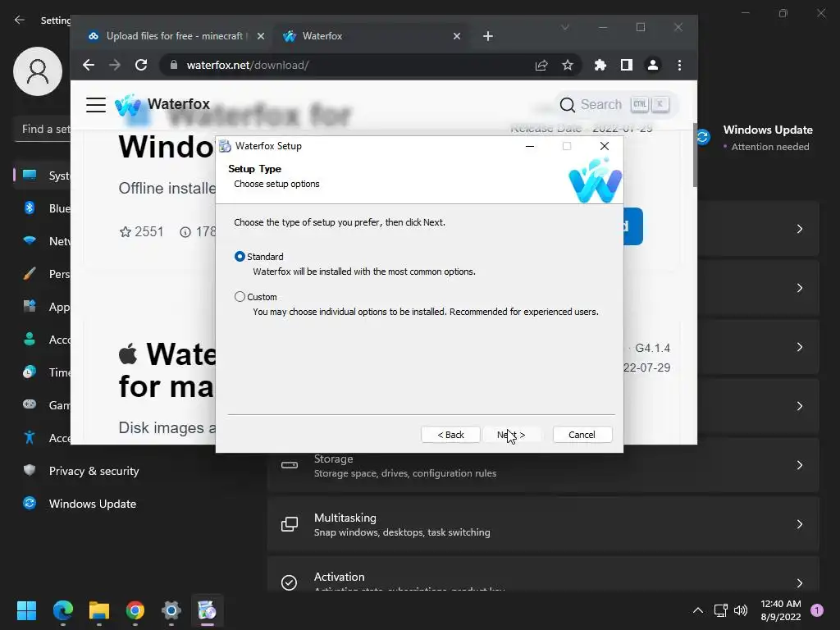Open Windows Update in Settings sidebar
Screen dimensions: 840x630
[80, 504]
